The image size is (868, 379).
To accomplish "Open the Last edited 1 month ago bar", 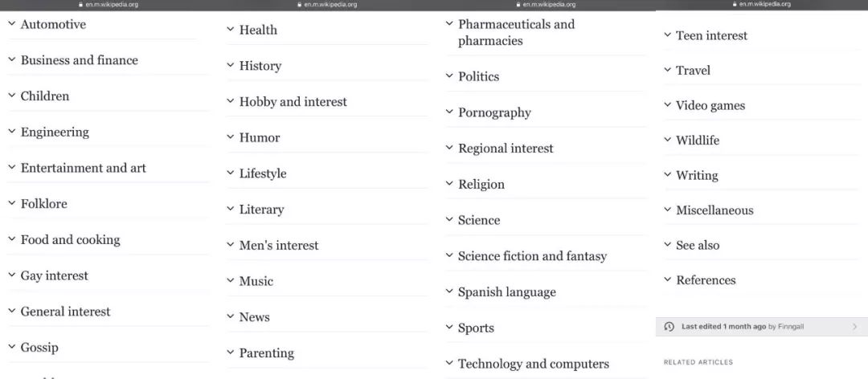I will 762,327.
